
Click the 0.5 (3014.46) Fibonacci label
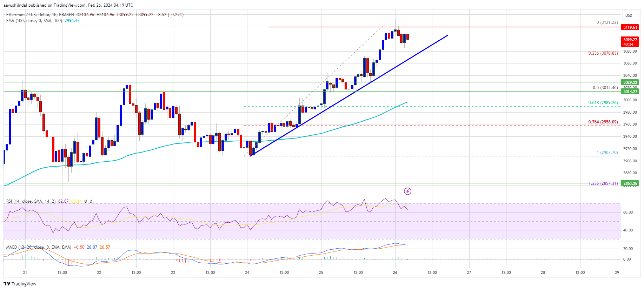605,88
